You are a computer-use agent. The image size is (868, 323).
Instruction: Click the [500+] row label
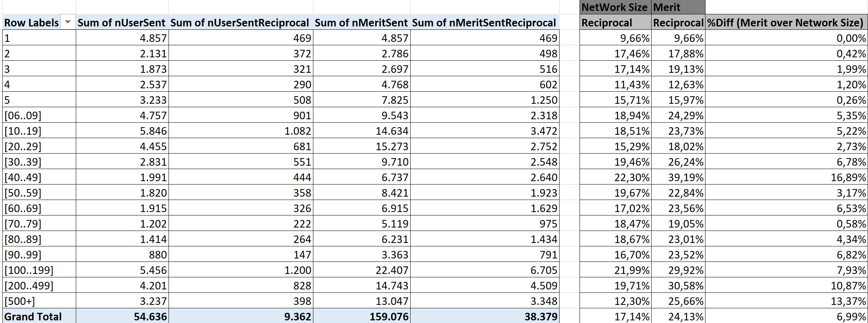pyautogui.click(x=39, y=301)
